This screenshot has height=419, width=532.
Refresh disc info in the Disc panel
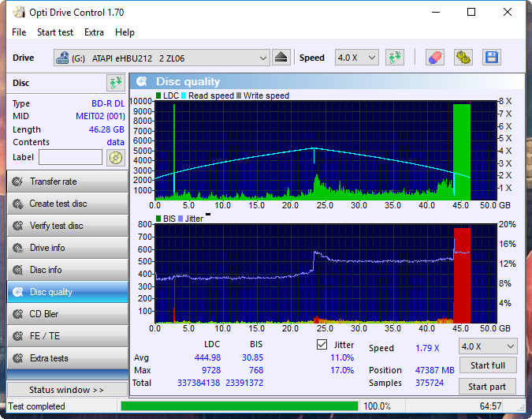pos(115,83)
